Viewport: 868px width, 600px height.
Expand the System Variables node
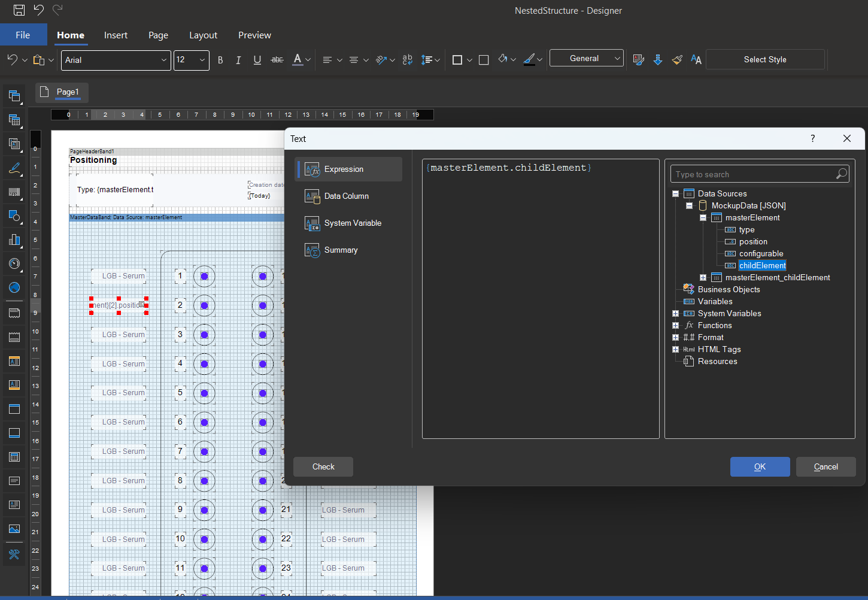(675, 313)
